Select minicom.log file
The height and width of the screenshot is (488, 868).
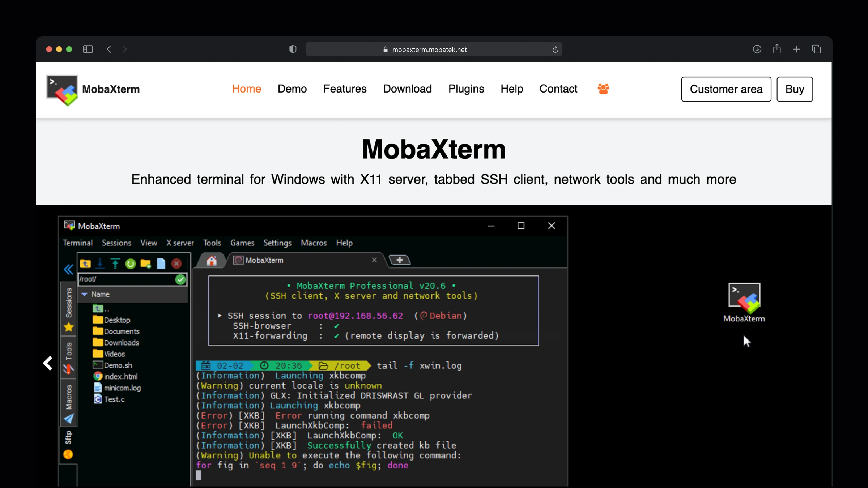pos(117,388)
